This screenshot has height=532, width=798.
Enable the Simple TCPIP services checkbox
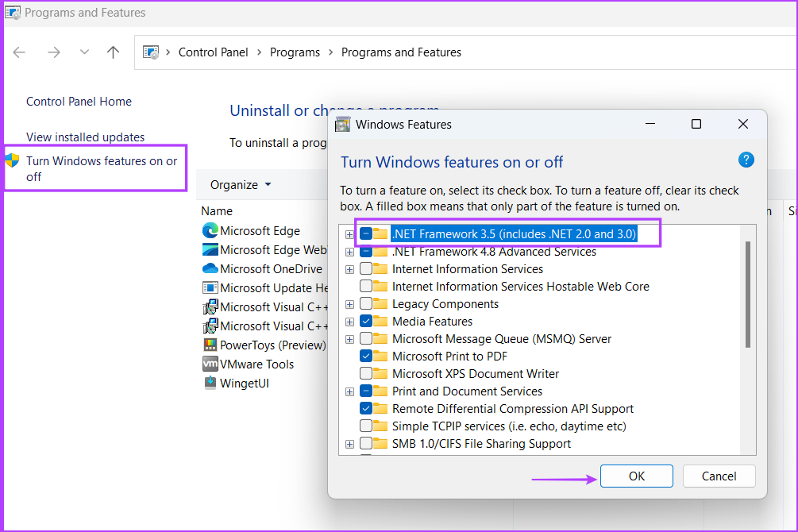[365, 426]
